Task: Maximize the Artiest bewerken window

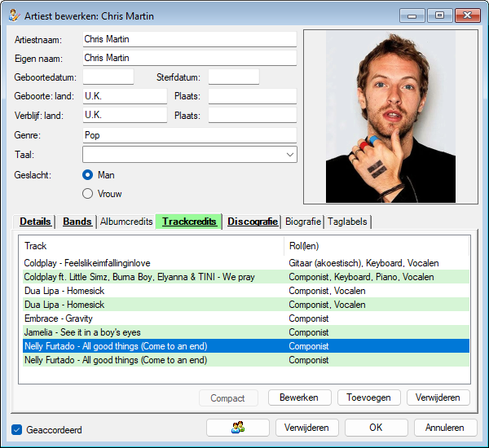Action: click(440, 15)
